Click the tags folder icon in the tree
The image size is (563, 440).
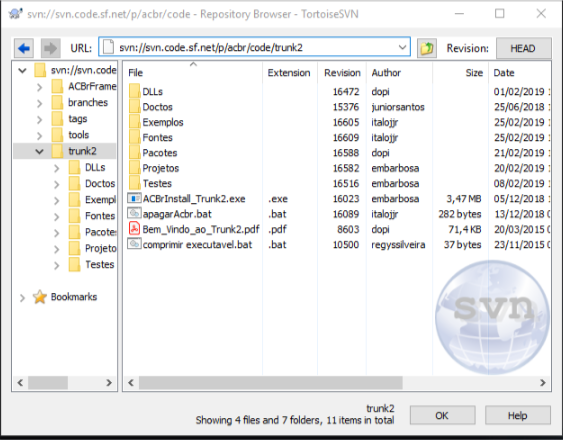tap(57, 119)
